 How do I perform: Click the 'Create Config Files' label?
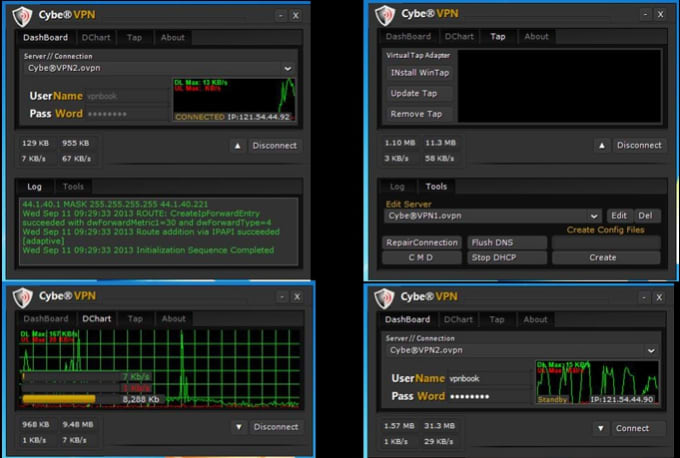pos(605,230)
